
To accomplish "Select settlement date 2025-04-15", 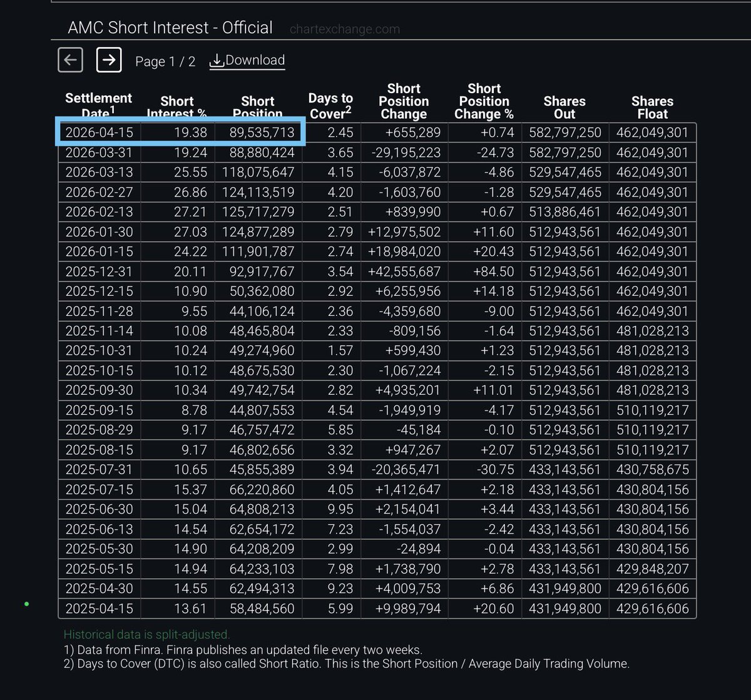I will point(99,609).
